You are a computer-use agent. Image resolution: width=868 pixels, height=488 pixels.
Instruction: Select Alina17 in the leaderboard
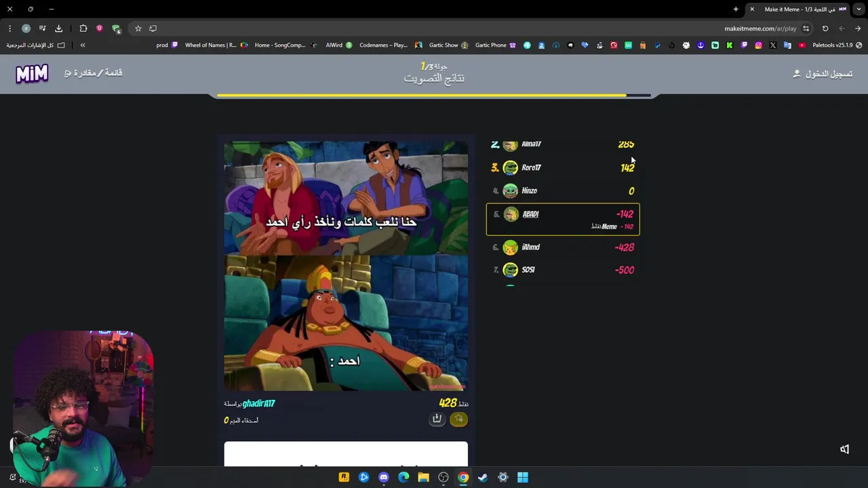[563, 144]
